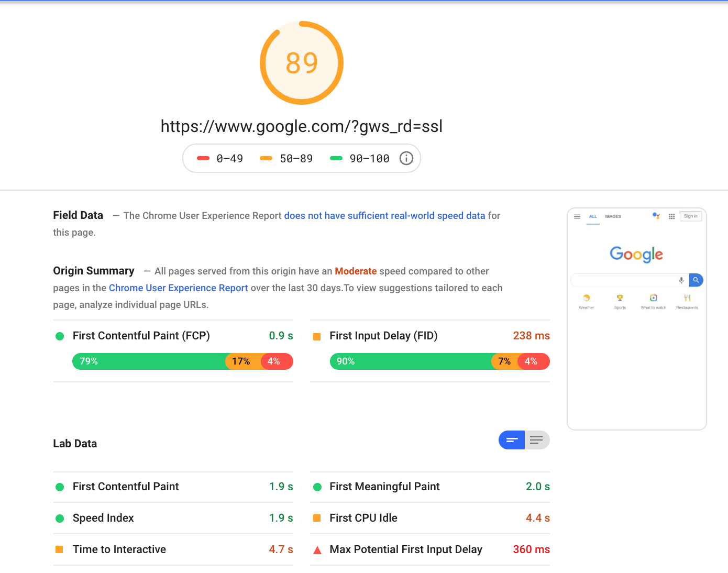Click green dot beside First Contentful Paint (FCP)
This screenshot has height=573, width=728.
60,336
